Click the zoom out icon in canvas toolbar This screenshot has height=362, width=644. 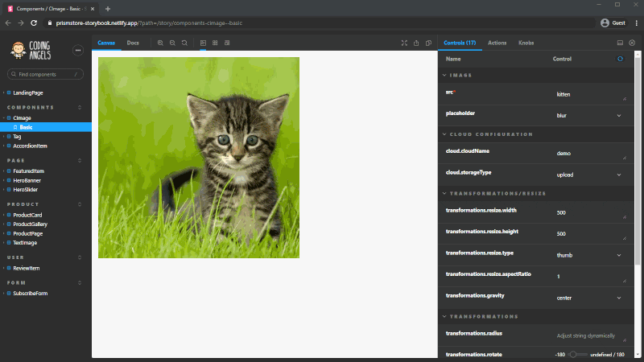tap(172, 43)
